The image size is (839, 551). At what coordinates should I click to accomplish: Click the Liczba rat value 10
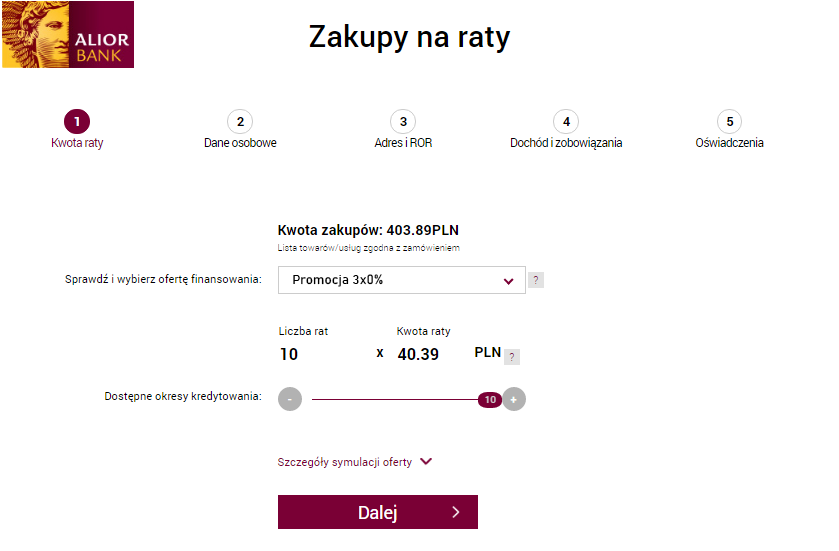(x=289, y=354)
